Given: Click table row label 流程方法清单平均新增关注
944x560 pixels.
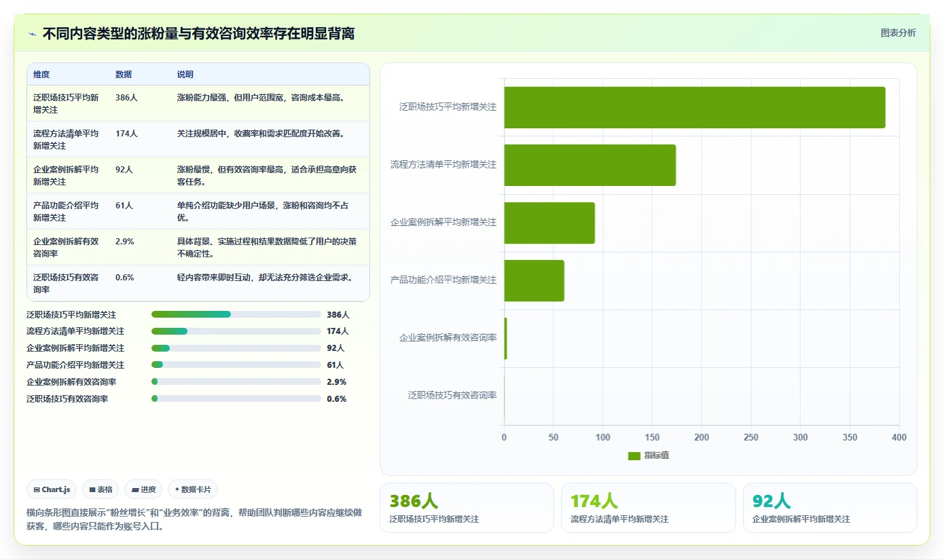Looking at the screenshot, I should point(66,139).
